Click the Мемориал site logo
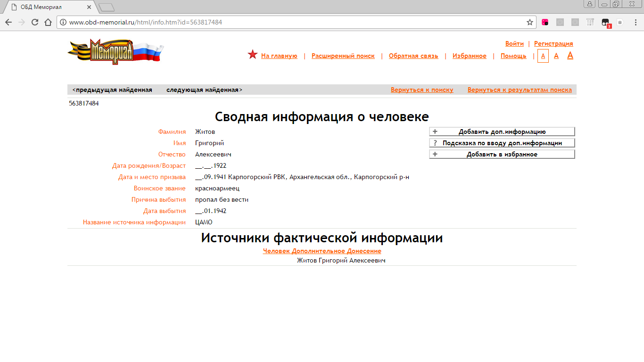The width and height of the screenshot is (644, 362). pos(116,51)
